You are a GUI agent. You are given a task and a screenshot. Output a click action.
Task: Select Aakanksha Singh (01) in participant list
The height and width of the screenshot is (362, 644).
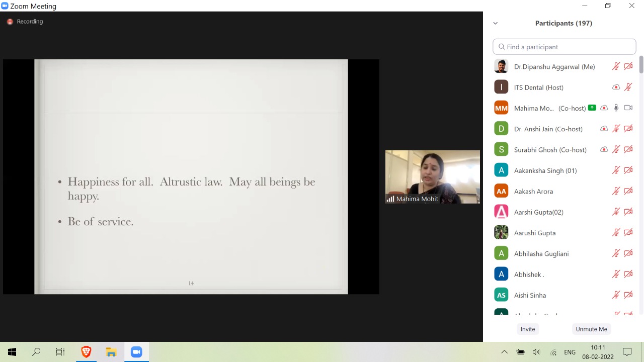coord(545,170)
